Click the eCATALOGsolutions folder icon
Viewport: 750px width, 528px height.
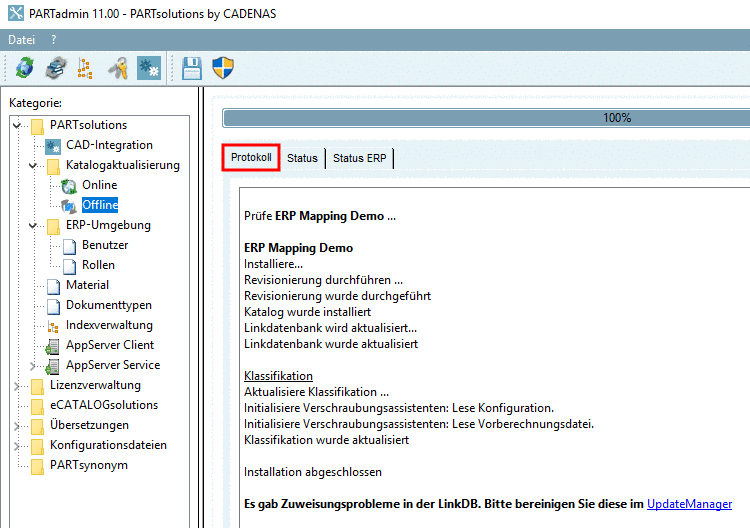click(x=37, y=407)
